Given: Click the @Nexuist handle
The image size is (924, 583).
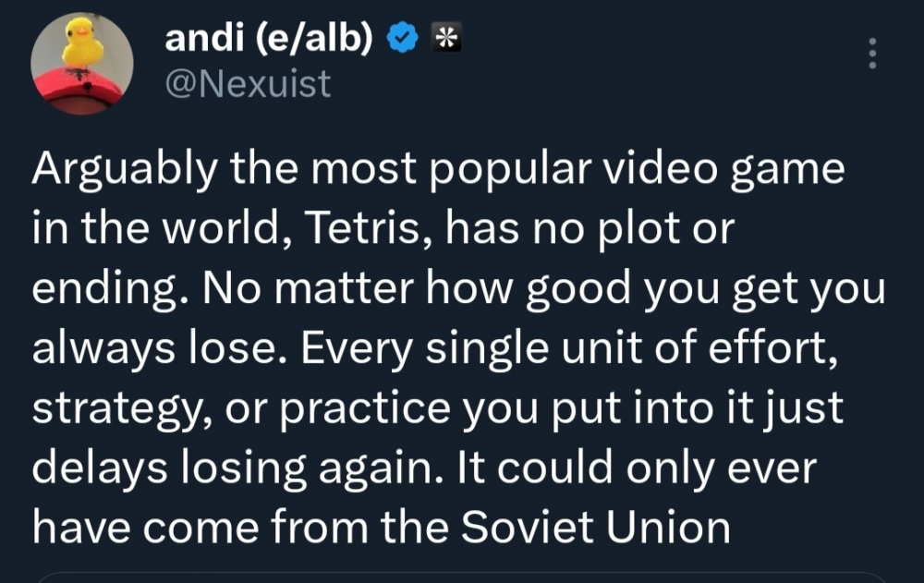Looking at the screenshot, I should [247, 84].
